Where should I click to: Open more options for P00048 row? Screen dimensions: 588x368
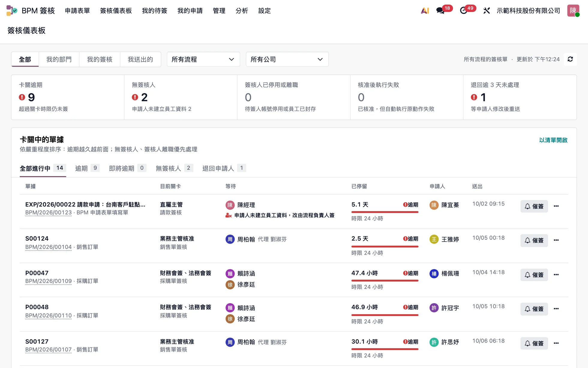point(556,309)
